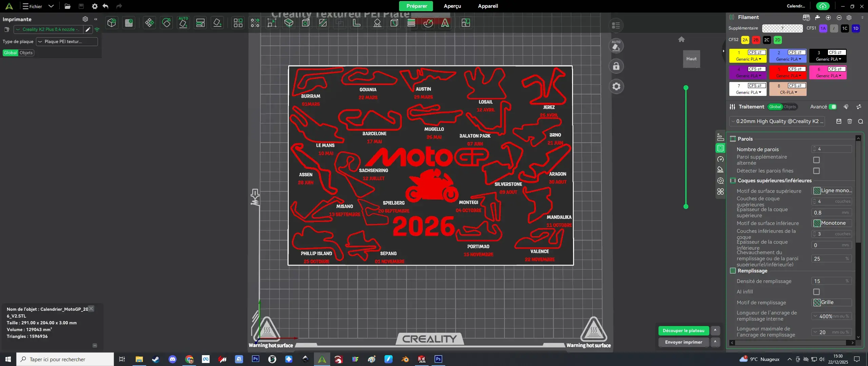Select Global in the printer panel
This screenshot has height=366, width=868.
10,53
